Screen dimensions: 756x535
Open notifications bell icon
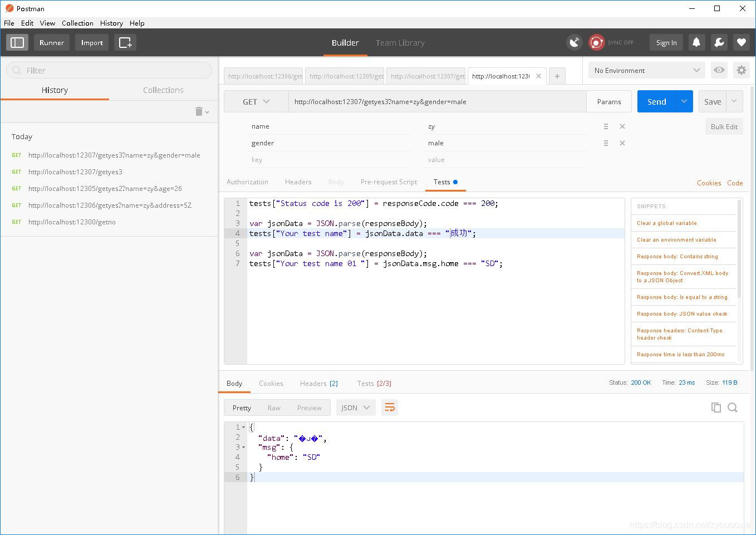coord(696,42)
